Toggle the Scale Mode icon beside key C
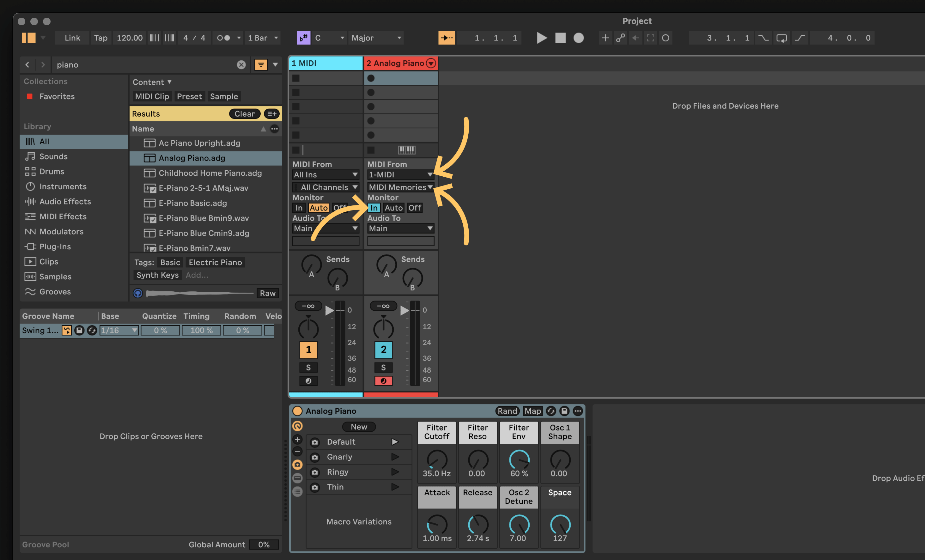 coord(303,38)
